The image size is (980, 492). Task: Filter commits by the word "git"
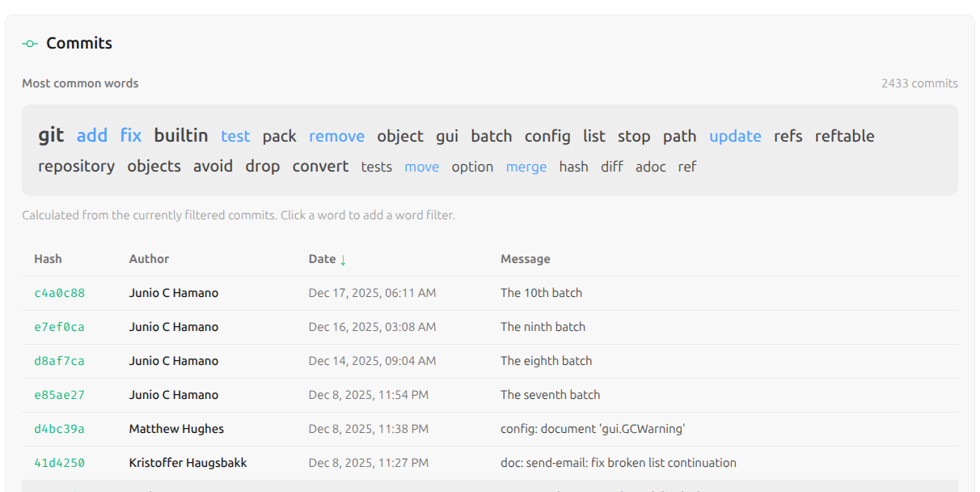pos(51,135)
